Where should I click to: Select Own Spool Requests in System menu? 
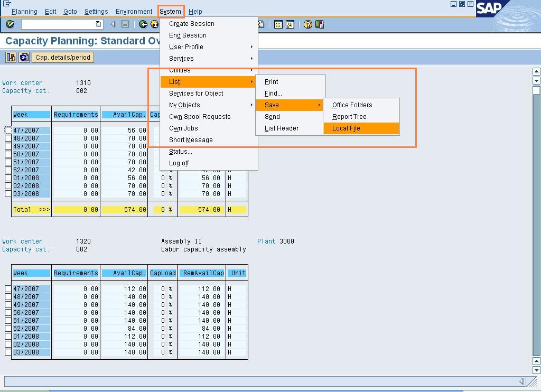click(x=200, y=117)
